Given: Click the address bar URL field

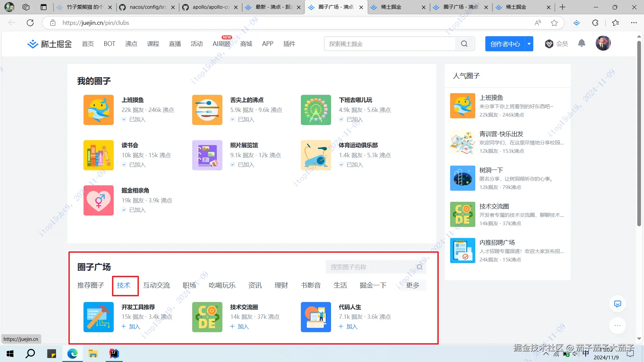Looking at the screenshot, I should coord(201,23).
